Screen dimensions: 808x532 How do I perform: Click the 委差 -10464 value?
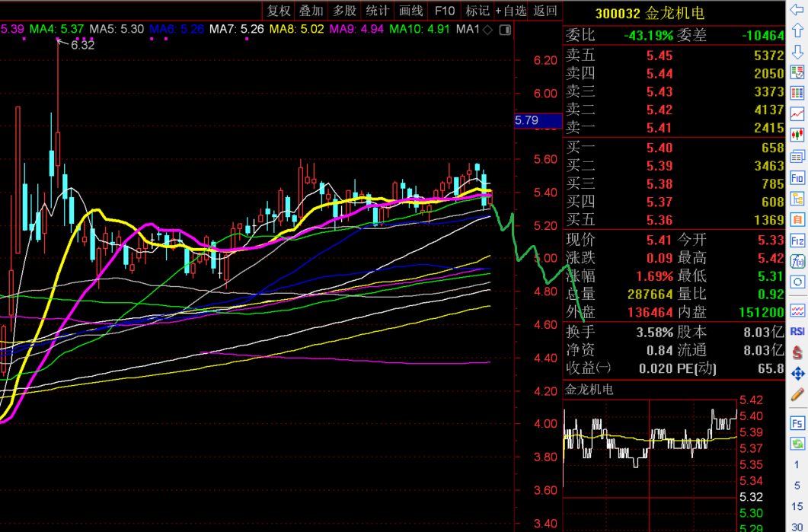(x=762, y=36)
